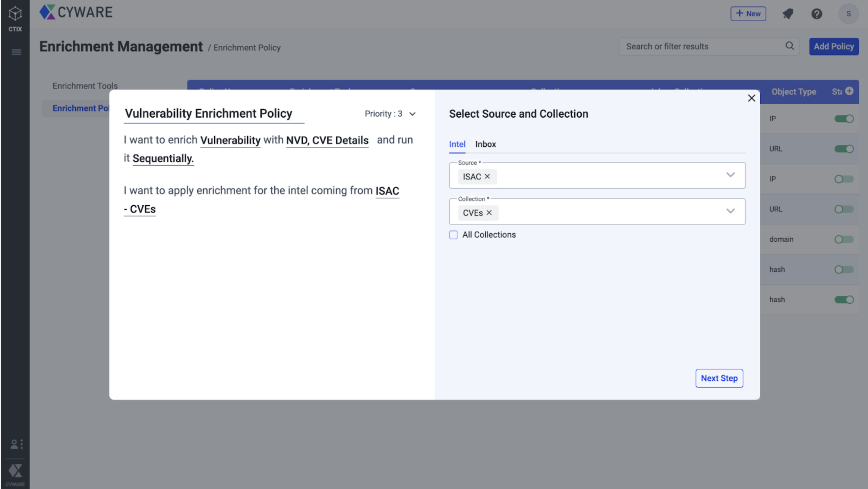Remove the ISAC source chip

[x=487, y=177]
